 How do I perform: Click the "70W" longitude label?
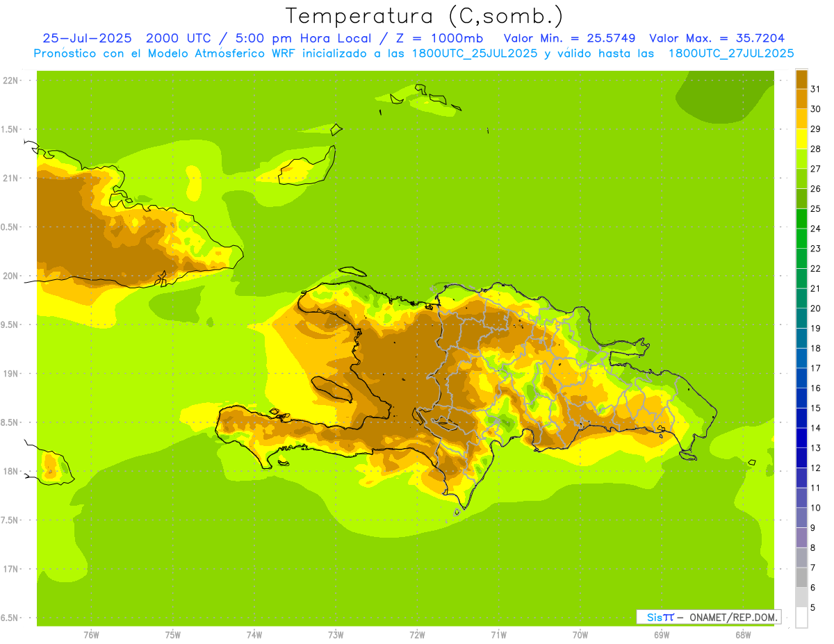[x=580, y=635]
